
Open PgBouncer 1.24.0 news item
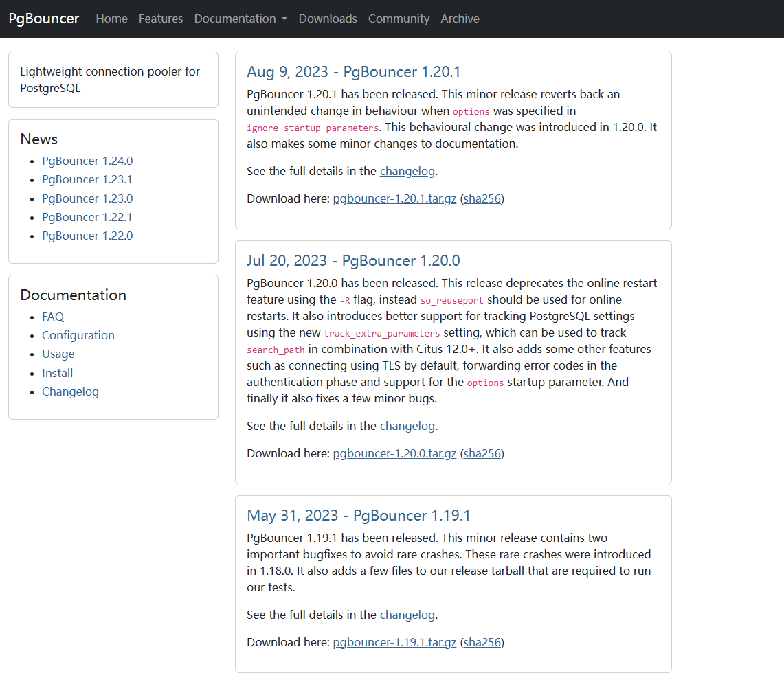(87, 161)
